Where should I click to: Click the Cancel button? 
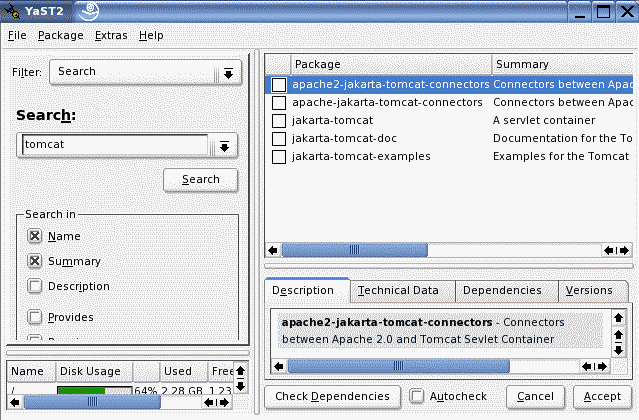535,396
